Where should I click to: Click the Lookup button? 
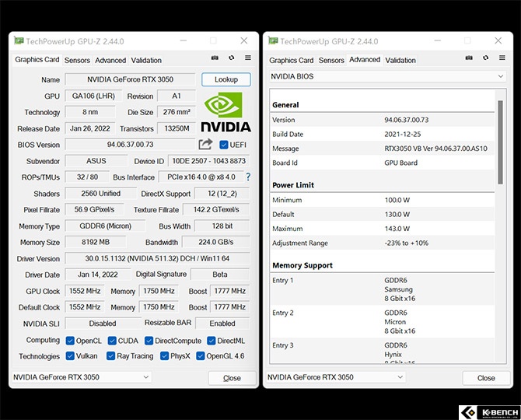coord(226,79)
